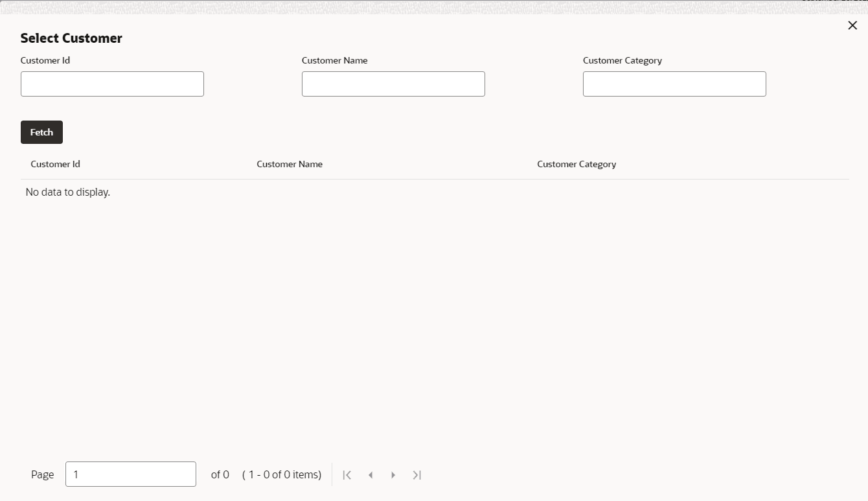868x501 pixels.
Task: Close the Select Customer dialog
Action: point(852,25)
